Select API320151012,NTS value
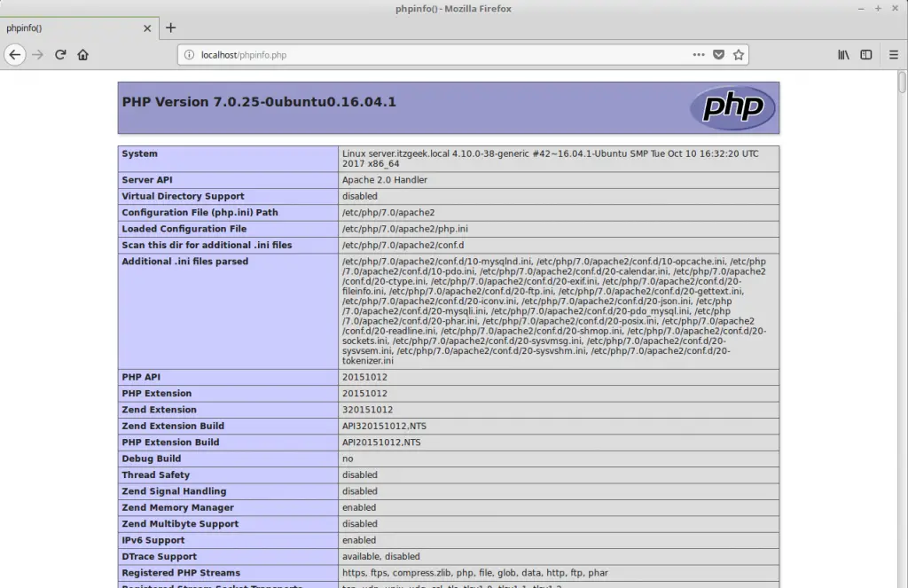The image size is (908, 588). [x=384, y=426]
